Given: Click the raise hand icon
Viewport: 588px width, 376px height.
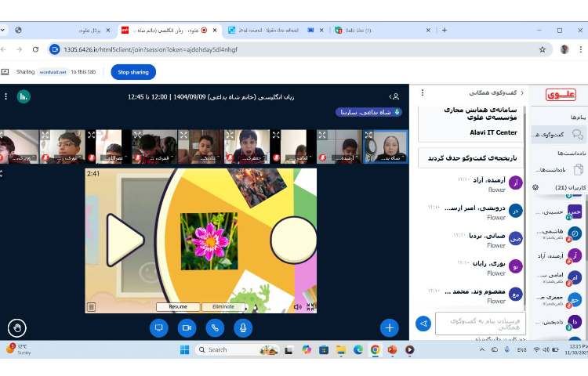Looking at the screenshot, I should 16,327.
